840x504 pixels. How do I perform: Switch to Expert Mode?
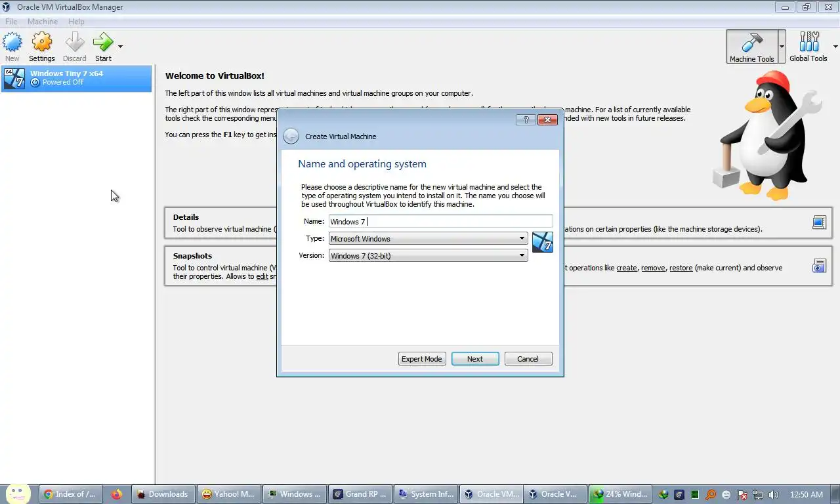[x=422, y=359]
